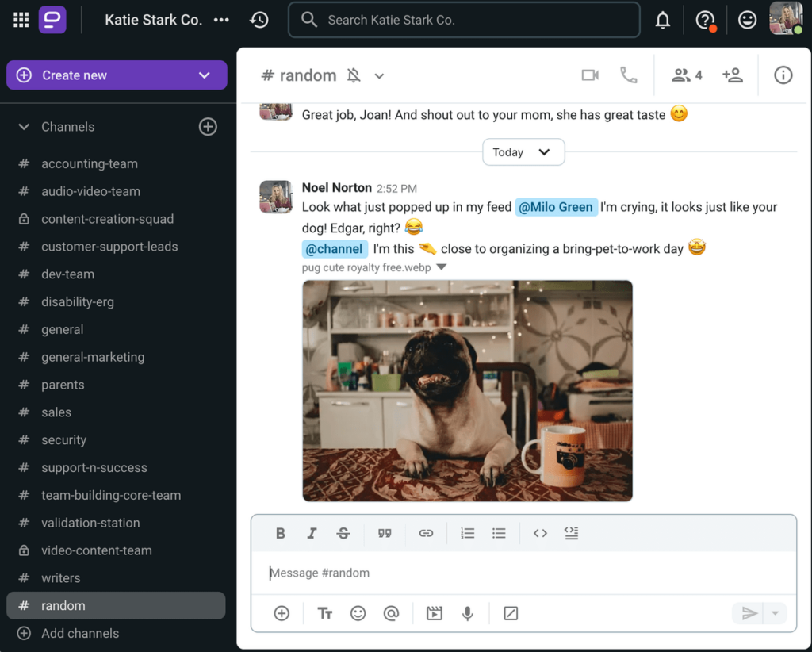Insert a code block
The image size is (812, 652).
tap(571, 533)
